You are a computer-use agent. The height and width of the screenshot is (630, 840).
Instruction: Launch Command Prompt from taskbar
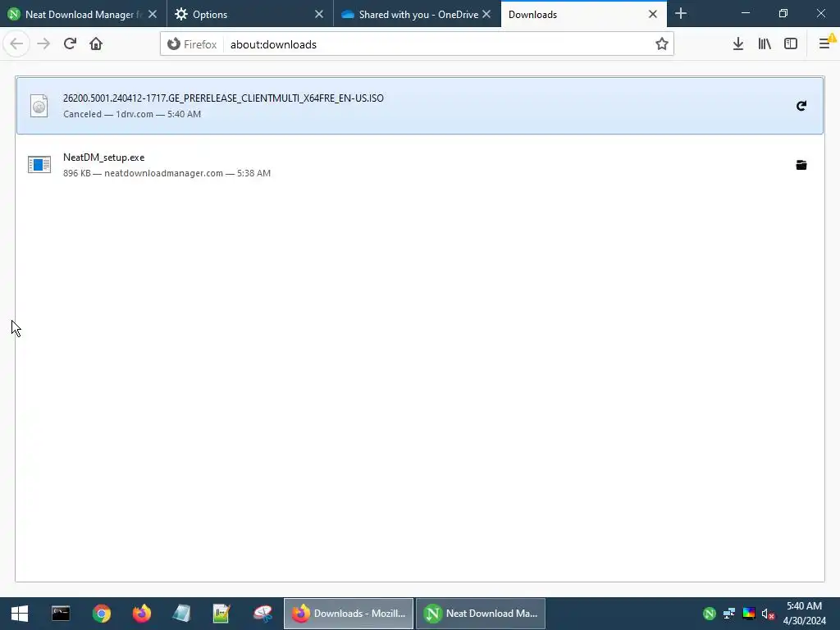[x=61, y=614]
